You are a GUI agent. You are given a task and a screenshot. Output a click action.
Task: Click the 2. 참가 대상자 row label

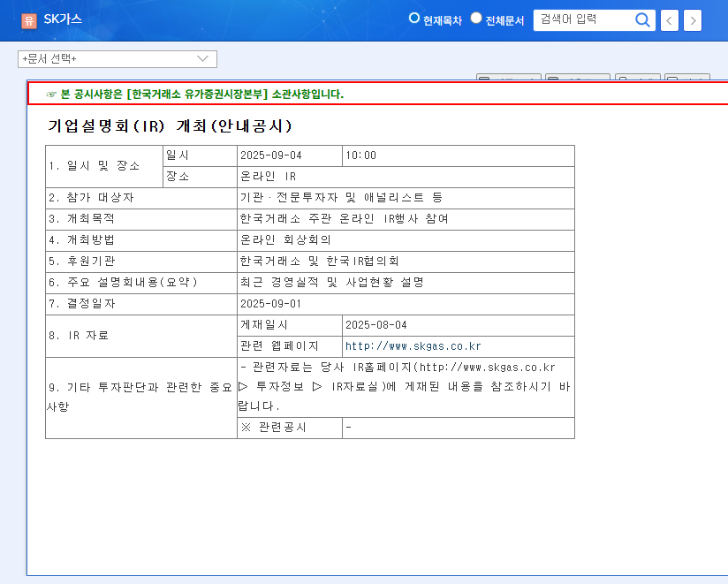141,198
